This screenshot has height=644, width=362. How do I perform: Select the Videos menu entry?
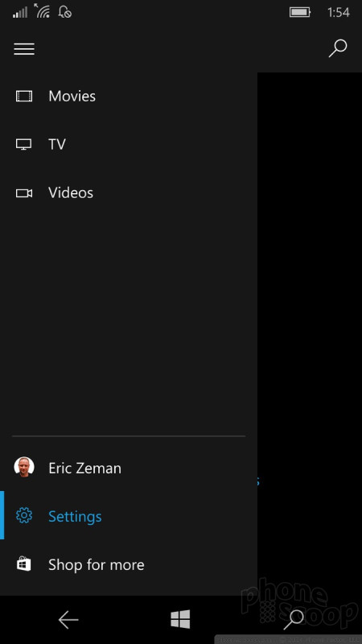(x=129, y=193)
